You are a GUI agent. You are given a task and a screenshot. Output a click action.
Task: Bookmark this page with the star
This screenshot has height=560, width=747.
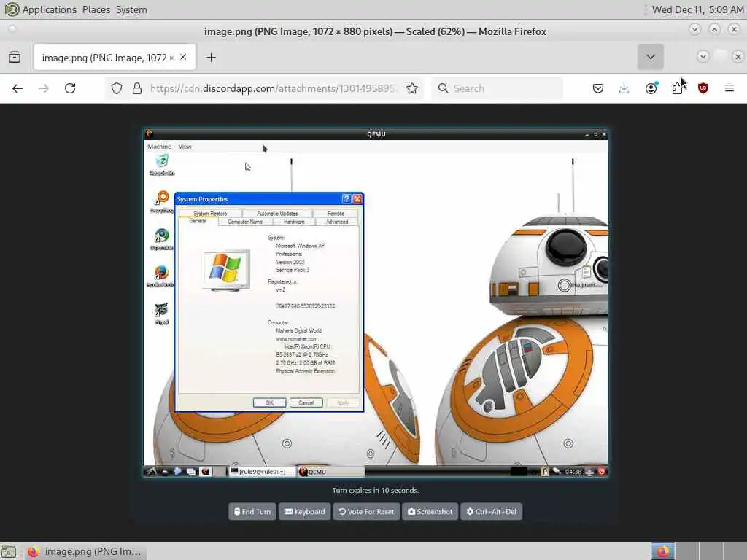(x=412, y=88)
